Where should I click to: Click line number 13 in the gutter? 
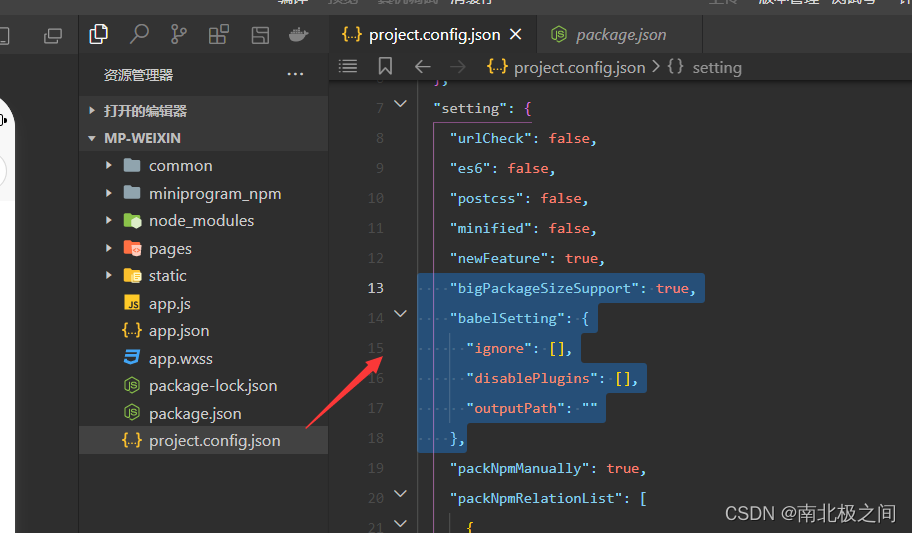(x=376, y=288)
